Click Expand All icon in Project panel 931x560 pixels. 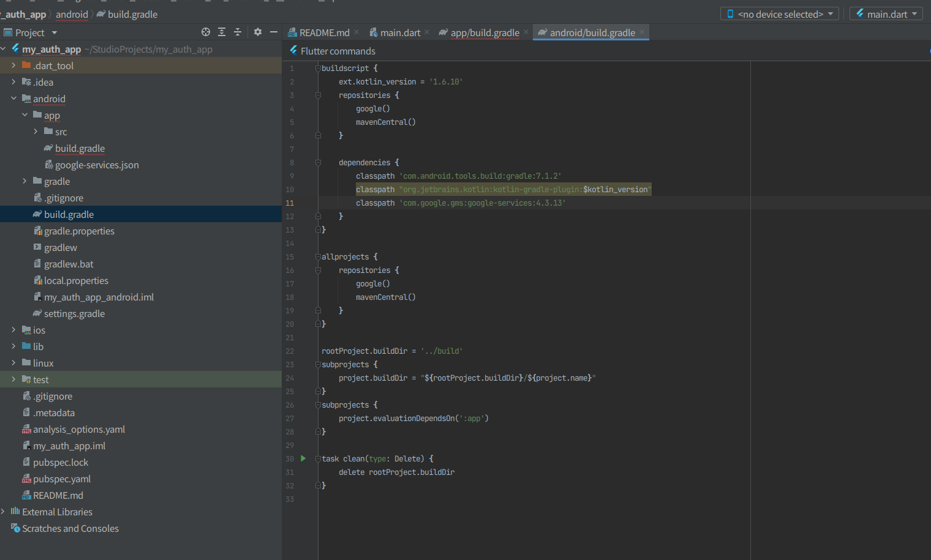pyautogui.click(x=222, y=32)
